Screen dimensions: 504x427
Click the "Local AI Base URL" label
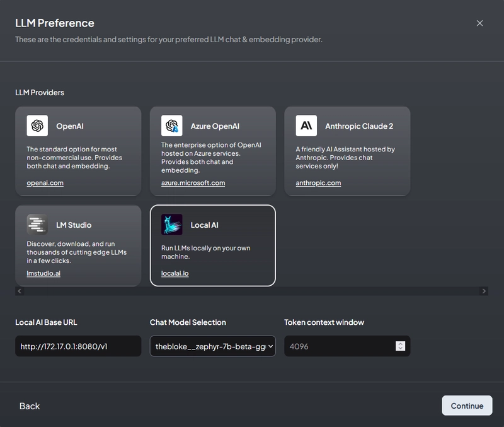[x=46, y=322]
